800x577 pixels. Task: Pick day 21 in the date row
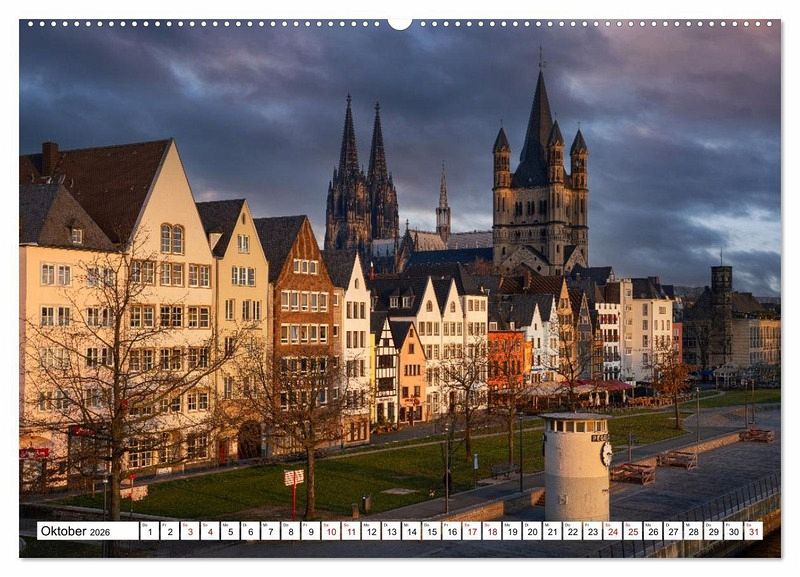tap(551, 531)
